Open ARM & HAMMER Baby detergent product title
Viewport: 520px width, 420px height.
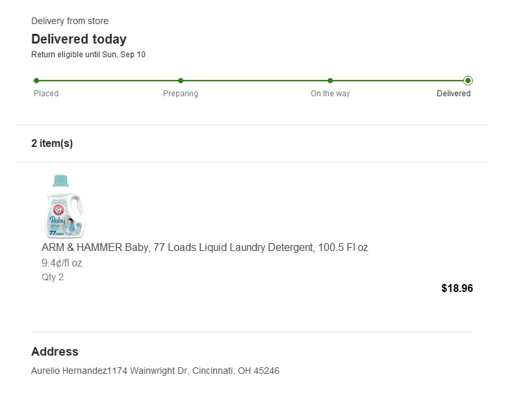[205, 248]
